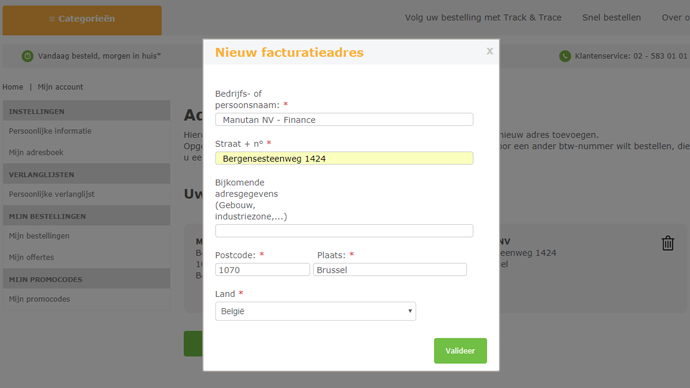Screen dimensions: 690x388
Task: Click the Home breadcrumb link
Action: click(13, 87)
